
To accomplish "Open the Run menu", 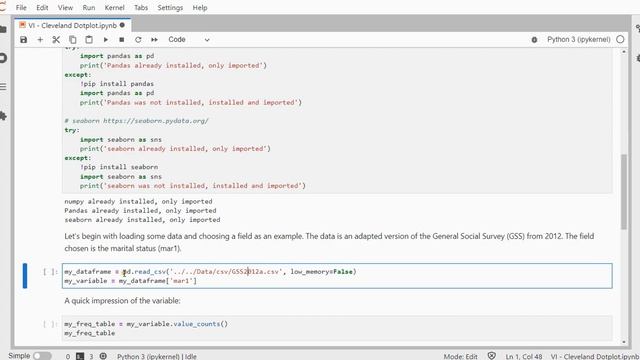I will click(x=89, y=8).
